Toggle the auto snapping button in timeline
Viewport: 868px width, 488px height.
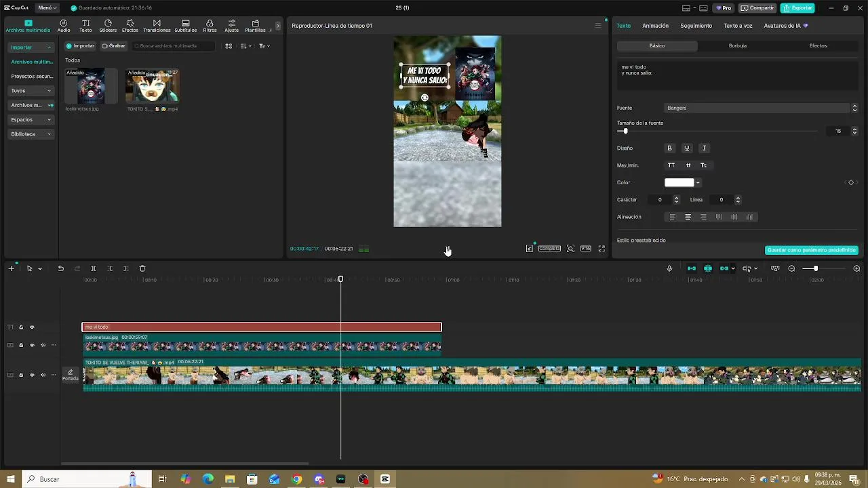(708, 268)
